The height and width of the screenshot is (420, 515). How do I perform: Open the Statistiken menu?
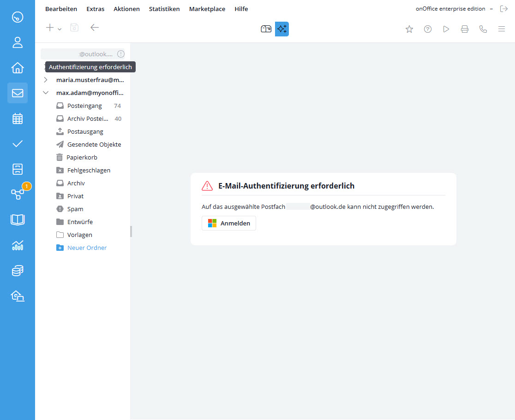tap(164, 9)
